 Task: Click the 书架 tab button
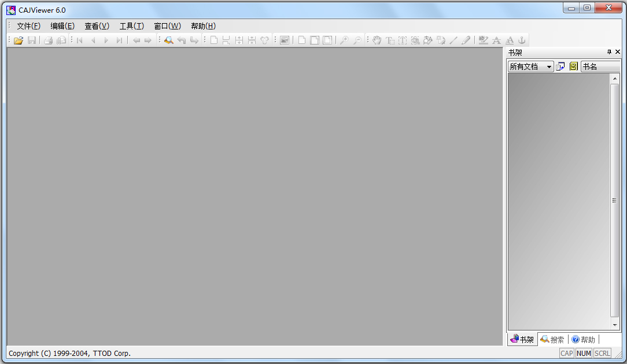coord(521,339)
